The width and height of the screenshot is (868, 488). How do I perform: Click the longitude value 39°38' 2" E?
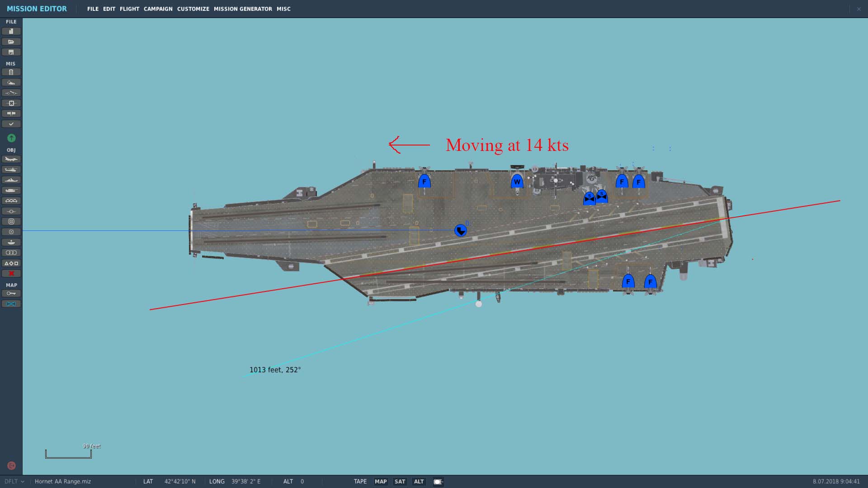click(x=246, y=482)
